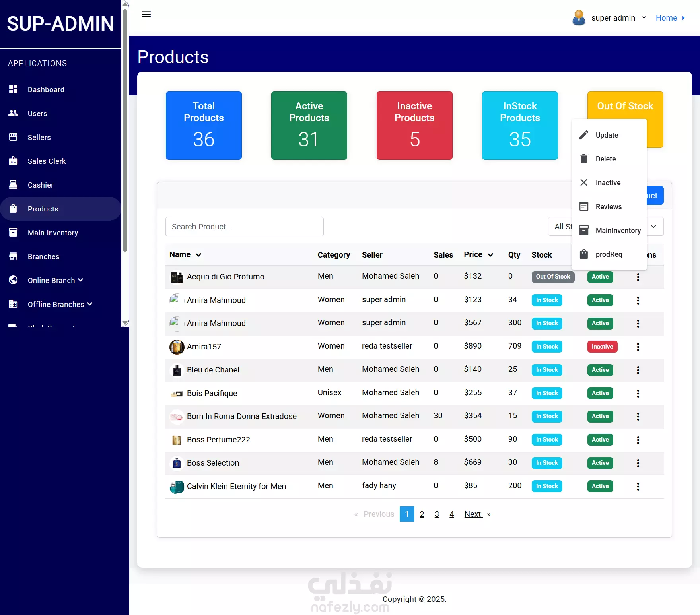Click the Active Products green card
The width and height of the screenshot is (700, 615).
309,126
